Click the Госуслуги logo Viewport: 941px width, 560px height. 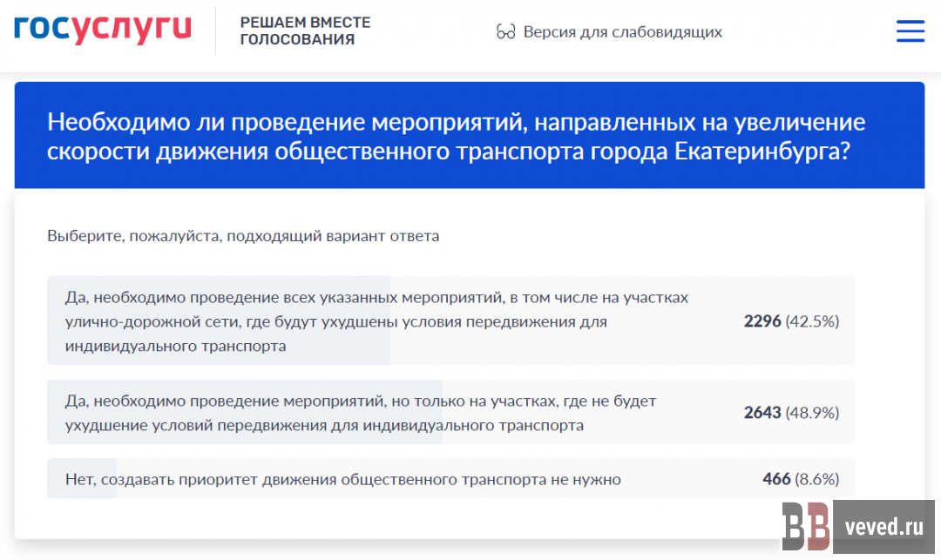tap(103, 30)
